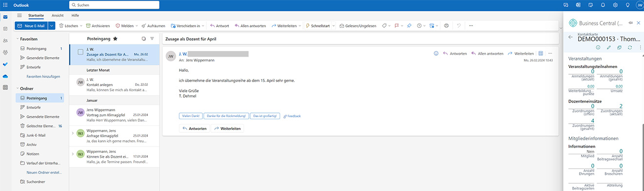
Task: Add emoji reaction to the message
Action: [x=436, y=53]
